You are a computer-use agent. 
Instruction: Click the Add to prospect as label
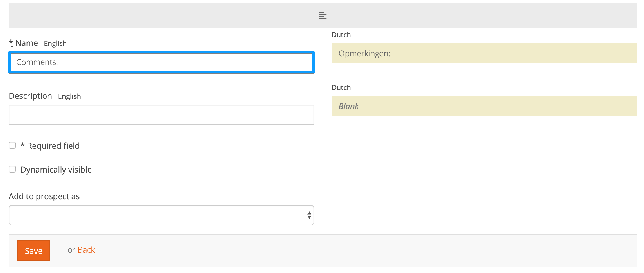[44, 196]
